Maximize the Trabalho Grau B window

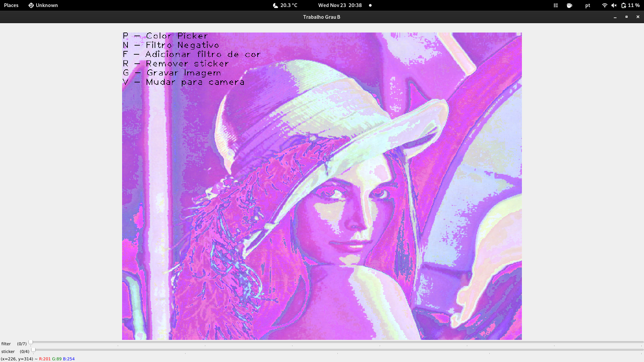(626, 17)
